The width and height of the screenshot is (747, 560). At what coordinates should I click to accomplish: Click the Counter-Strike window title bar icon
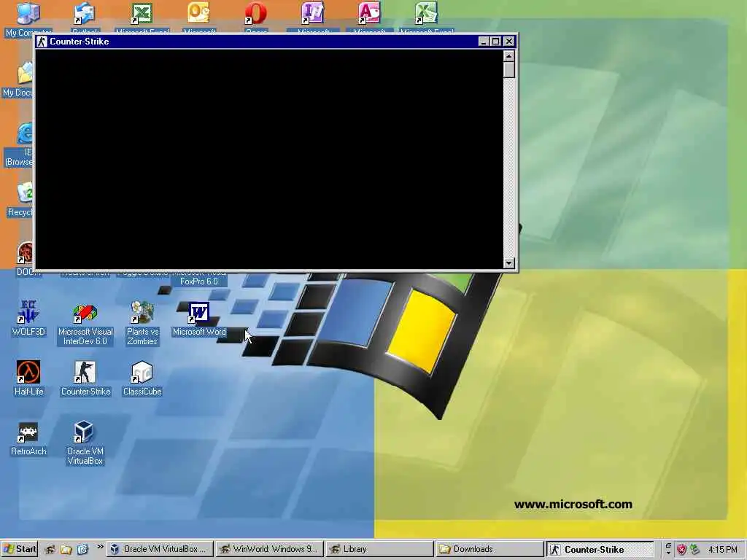pyautogui.click(x=42, y=42)
